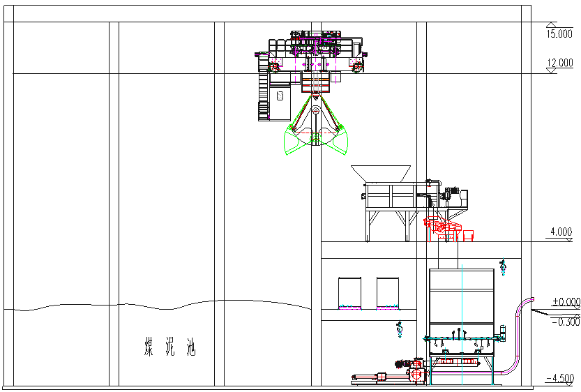Click the small red box beside feeder
The height and width of the screenshot is (392, 581).
coord(469,236)
